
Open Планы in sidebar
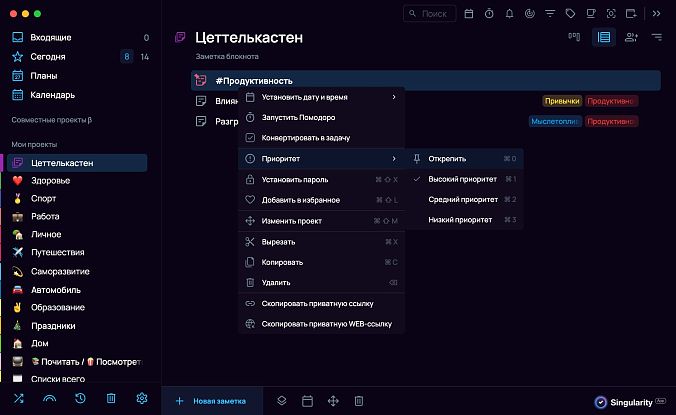80,76
